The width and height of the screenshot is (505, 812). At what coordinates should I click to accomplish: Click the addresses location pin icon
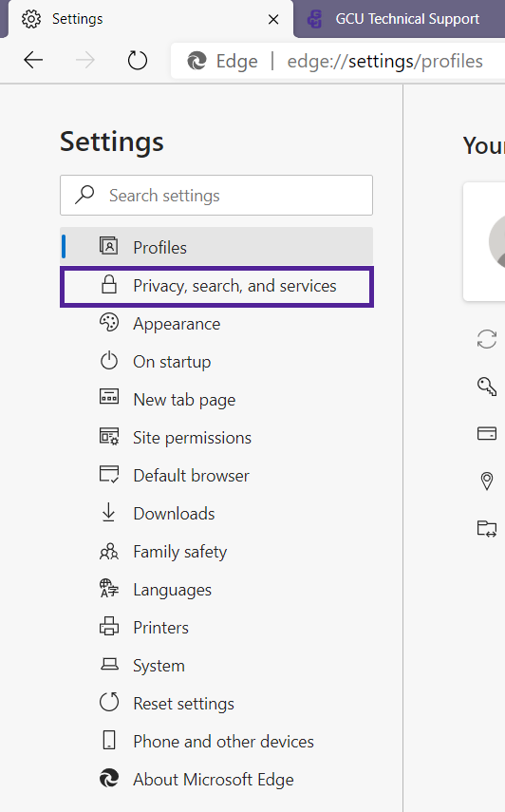[486, 482]
